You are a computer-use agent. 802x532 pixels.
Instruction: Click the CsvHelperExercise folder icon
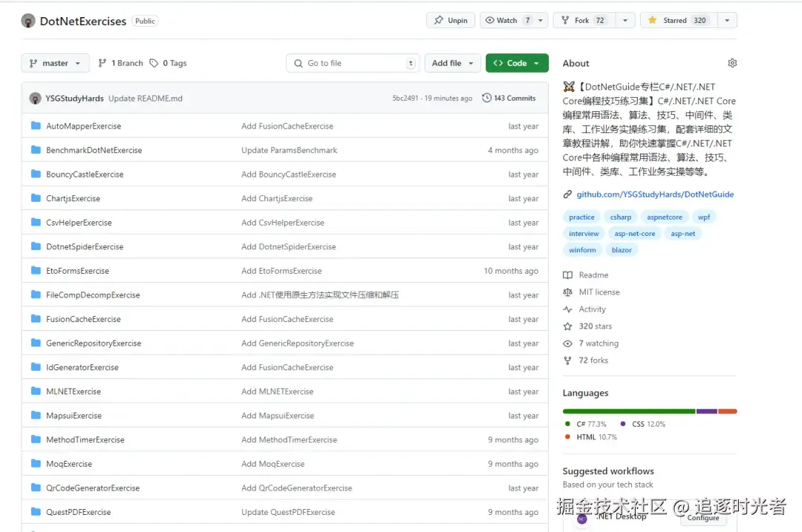point(36,222)
